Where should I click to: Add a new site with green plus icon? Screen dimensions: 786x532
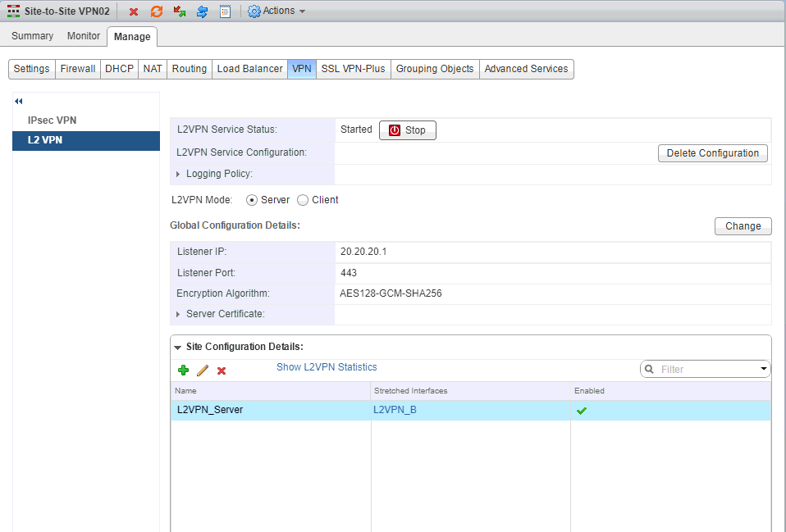(183, 371)
